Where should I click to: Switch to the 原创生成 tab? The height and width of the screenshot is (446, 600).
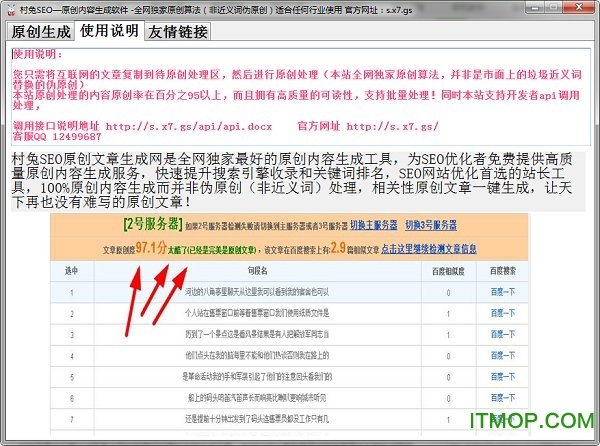[x=41, y=32]
